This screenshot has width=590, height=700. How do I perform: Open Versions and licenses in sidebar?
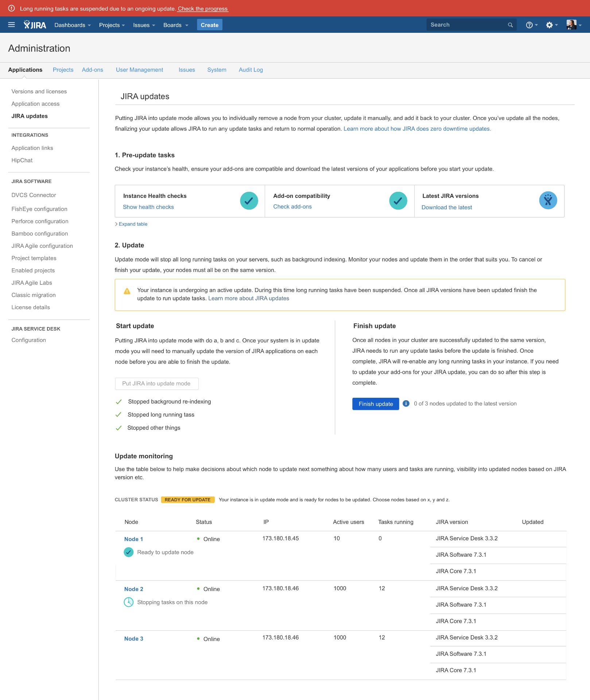pos(39,92)
